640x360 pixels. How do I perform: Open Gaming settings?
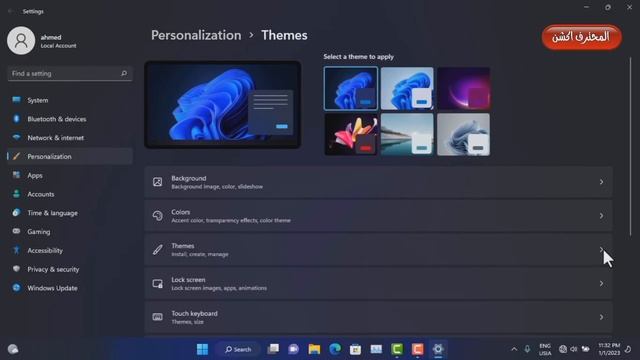tap(69, 231)
